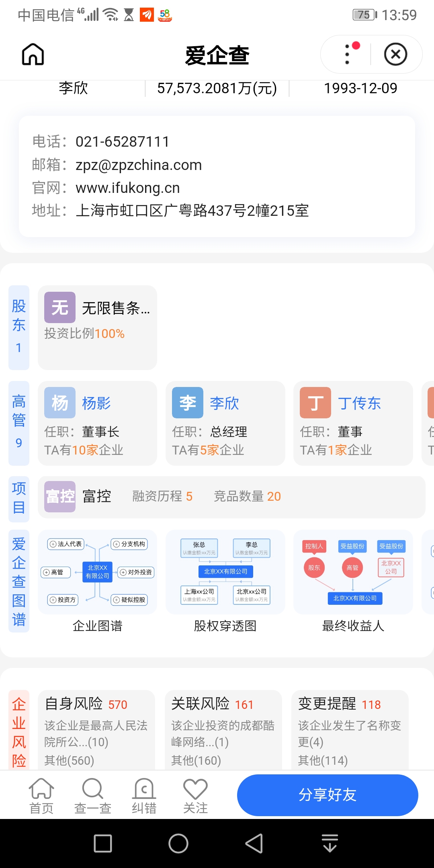Open the 股权穿透图 diagram thumbnail
434x868 pixels.
(x=225, y=572)
